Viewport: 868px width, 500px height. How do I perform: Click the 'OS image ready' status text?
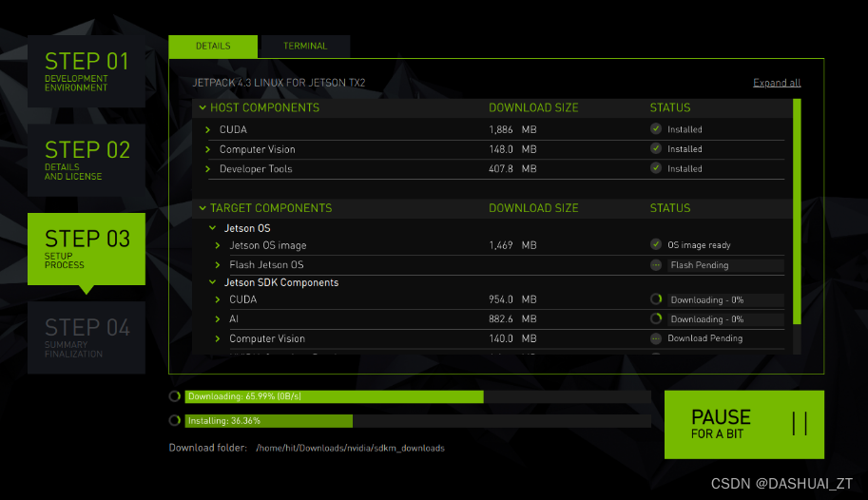click(699, 244)
